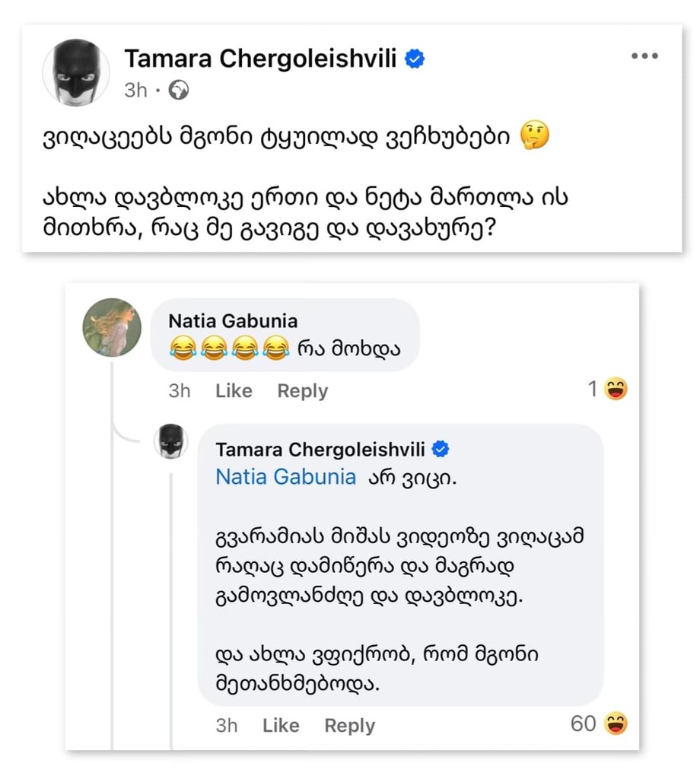The image size is (700, 779).
Task: Open Tamara Chergoleishvili's profile from reply name
Action: (320, 450)
